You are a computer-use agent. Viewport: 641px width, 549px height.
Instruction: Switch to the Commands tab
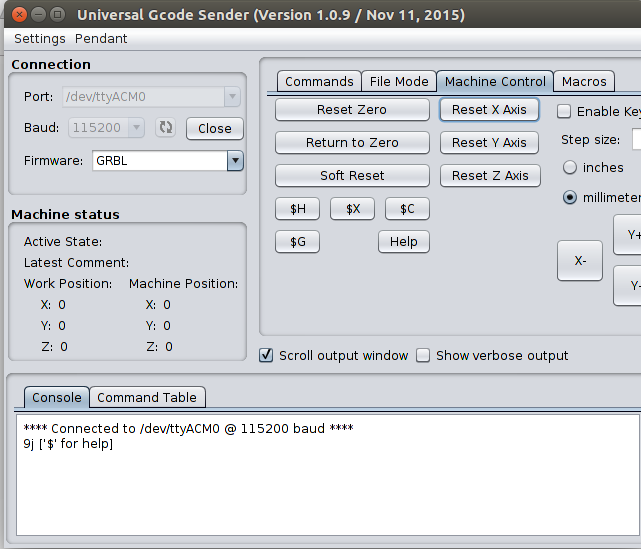pos(319,81)
